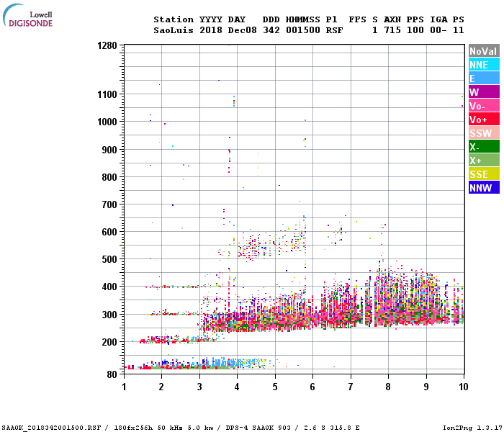Select the SSE yellow legend swatch
Image resolution: width=504 pixels, height=432 pixels.
(484, 174)
